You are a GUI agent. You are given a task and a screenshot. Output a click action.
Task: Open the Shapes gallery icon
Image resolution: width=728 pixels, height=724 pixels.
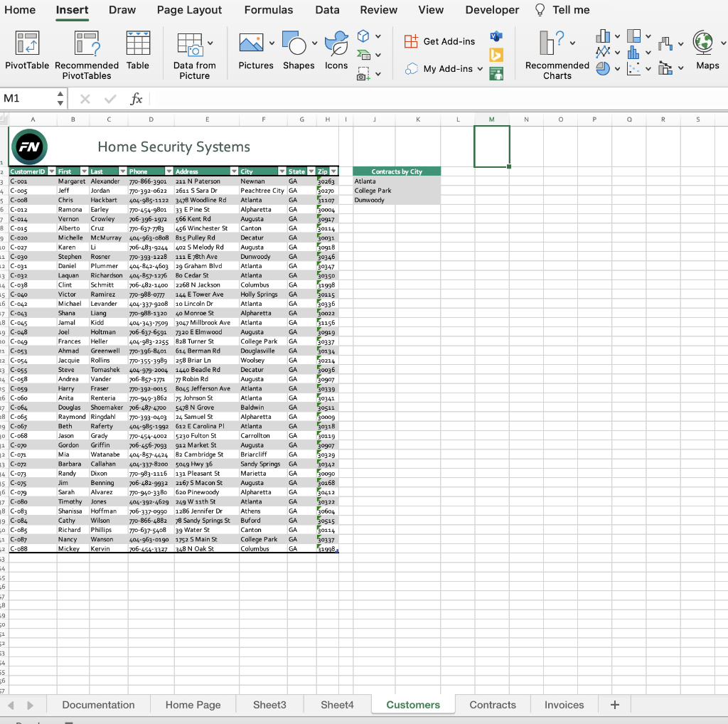(x=294, y=43)
